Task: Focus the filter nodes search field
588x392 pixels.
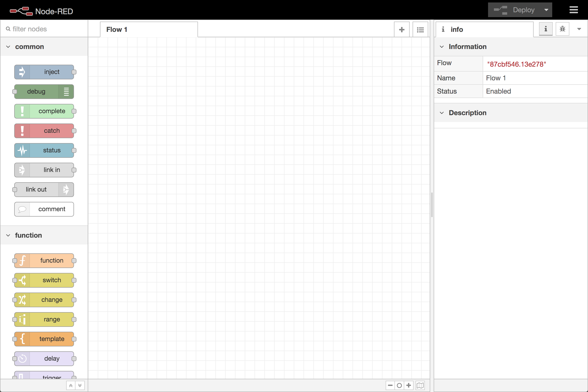Action: (44, 29)
